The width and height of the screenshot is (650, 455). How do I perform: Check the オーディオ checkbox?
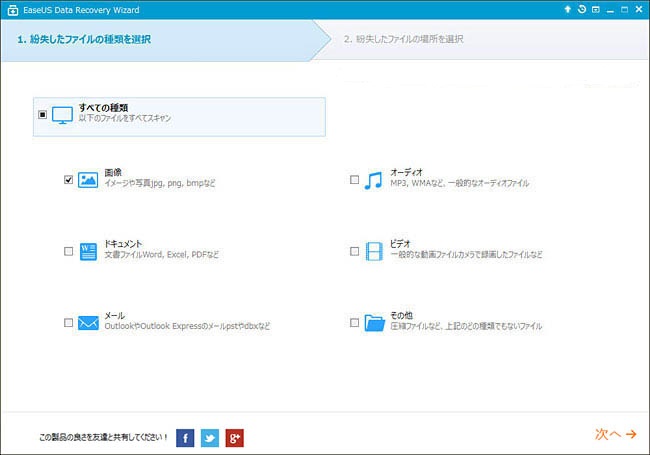pyautogui.click(x=354, y=179)
